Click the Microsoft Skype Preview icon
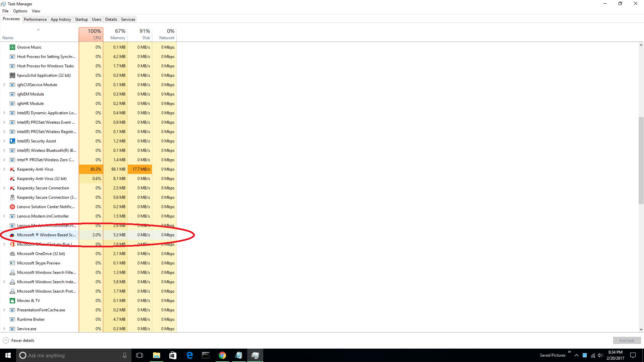 point(12,263)
